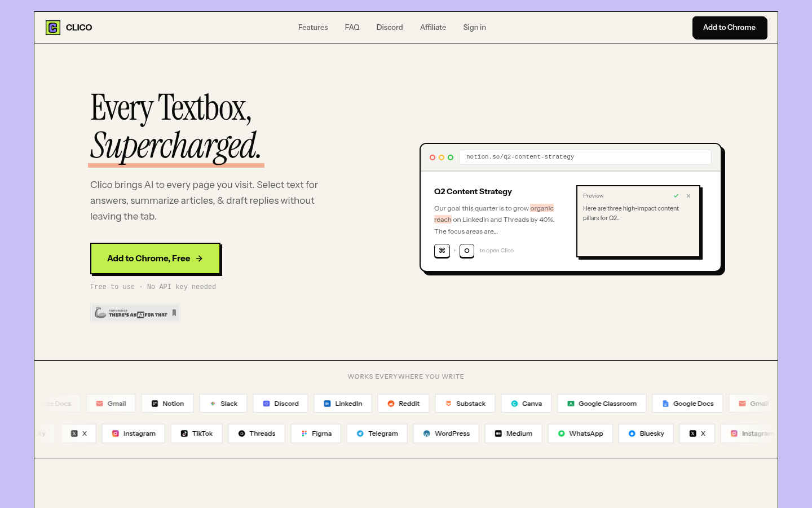
Task: Click the CLICO brand name text
Action: tap(79, 28)
